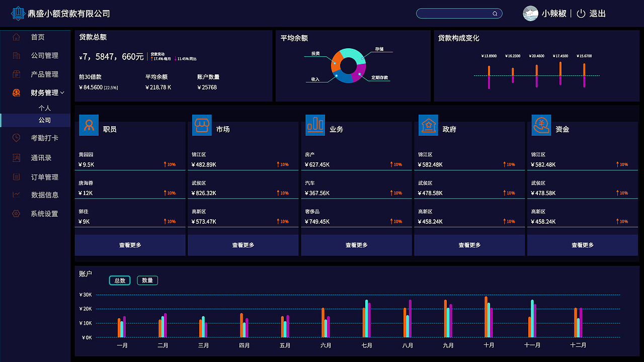The image size is (644, 362).
Task: Click 查看更多 under the 业务 card
Action: (356, 245)
